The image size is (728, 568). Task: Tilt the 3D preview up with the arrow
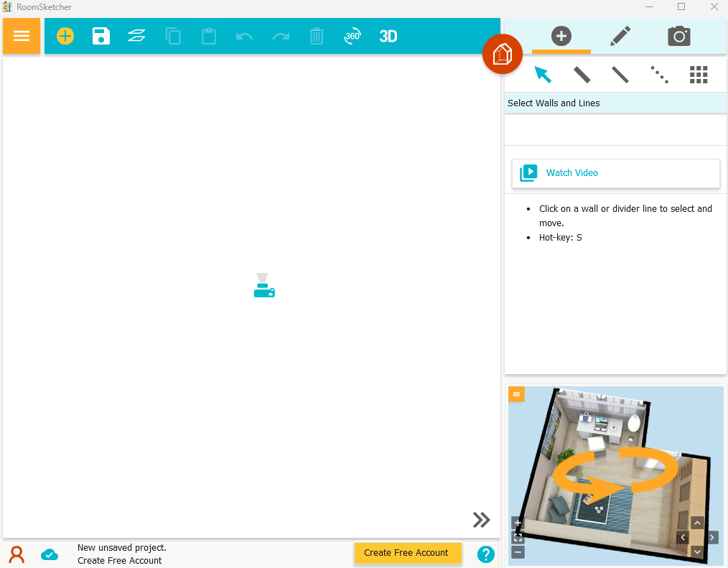697,523
